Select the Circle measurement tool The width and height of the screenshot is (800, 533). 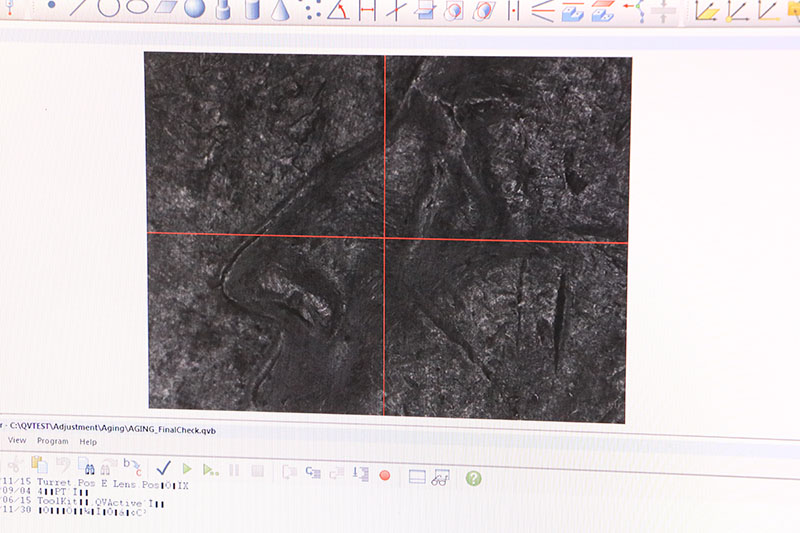pos(108,7)
